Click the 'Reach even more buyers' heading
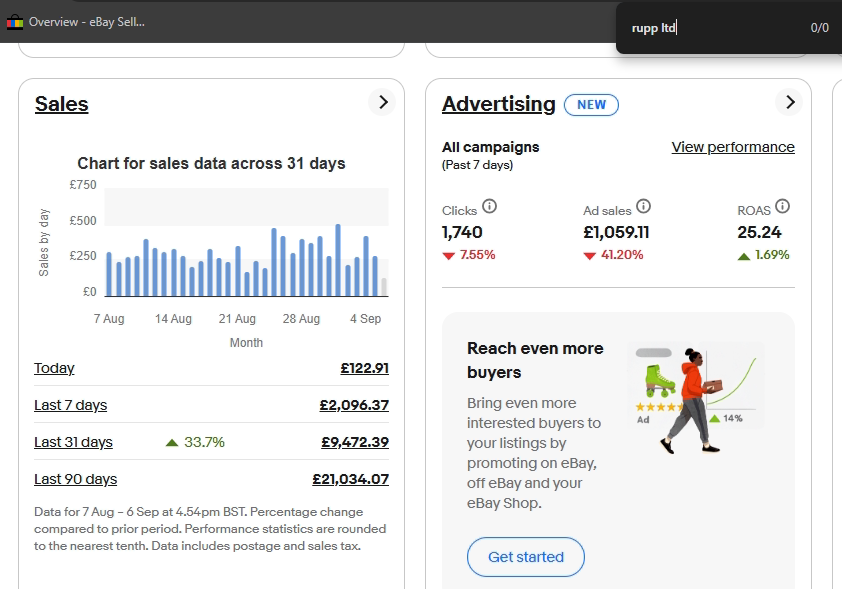 click(x=535, y=360)
